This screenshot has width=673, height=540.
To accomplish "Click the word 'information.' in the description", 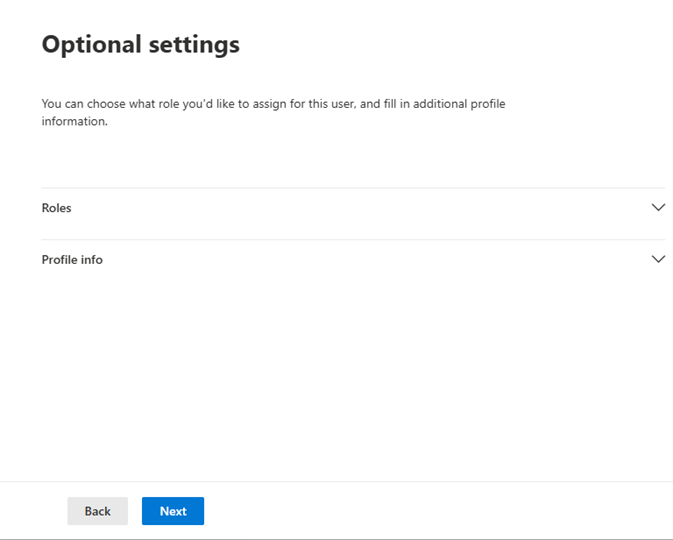I will pyautogui.click(x=74, y=121).
